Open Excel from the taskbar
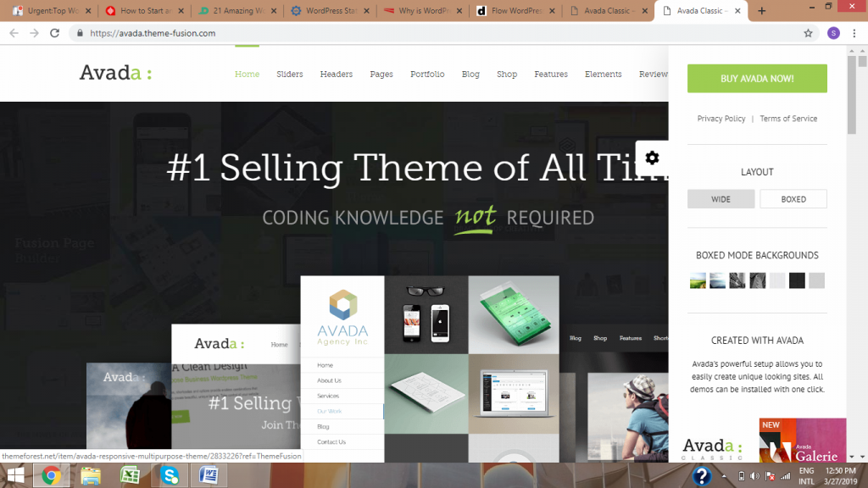Image resolution: width=868 pixels, height=488 pixels. point(130,476)
